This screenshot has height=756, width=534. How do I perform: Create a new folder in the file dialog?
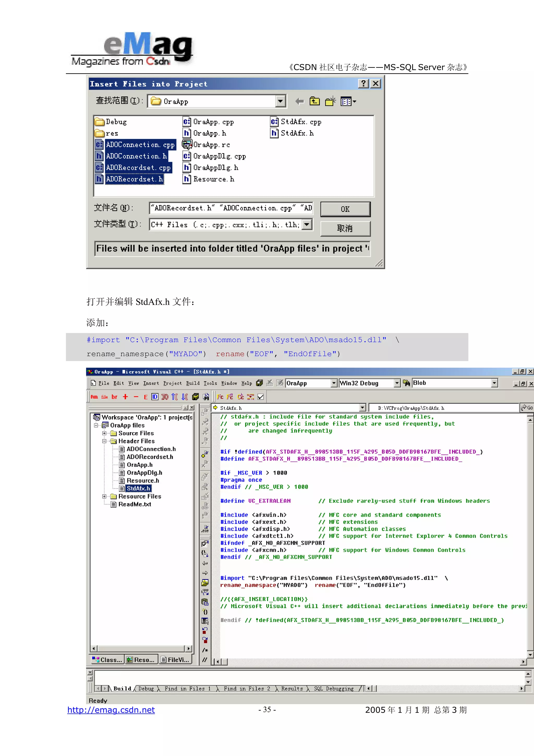(x=330, y=101)
